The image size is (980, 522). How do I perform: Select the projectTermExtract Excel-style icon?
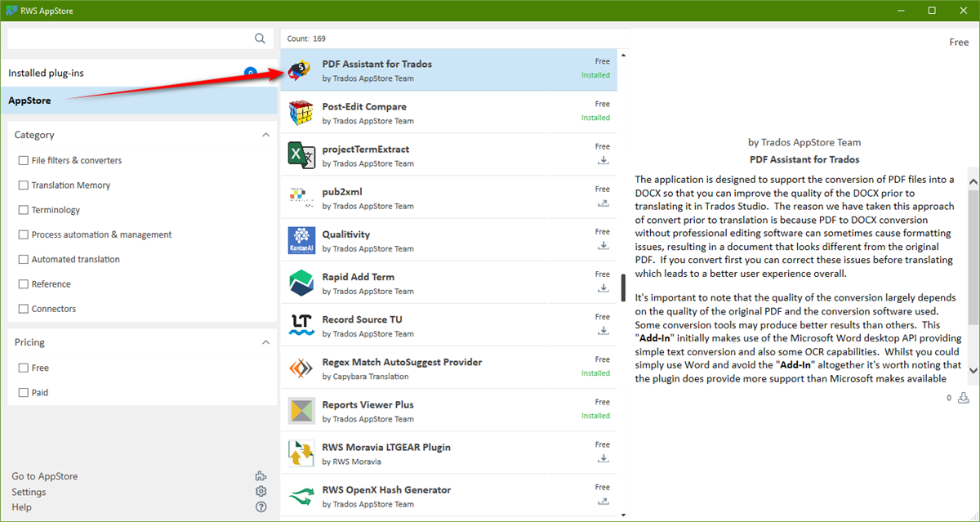coord(301,154)
